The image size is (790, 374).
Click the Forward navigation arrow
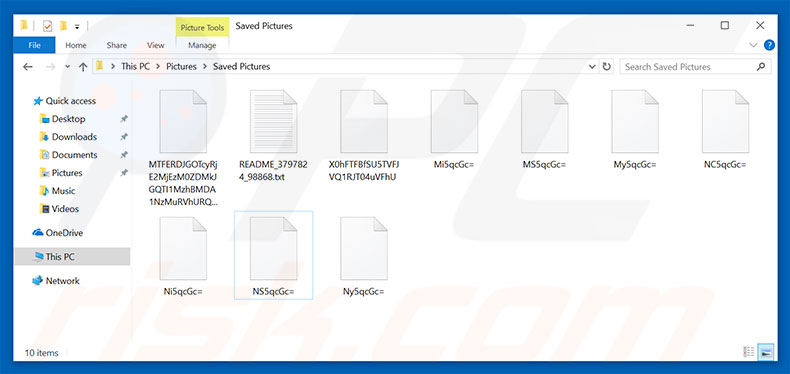50,67
